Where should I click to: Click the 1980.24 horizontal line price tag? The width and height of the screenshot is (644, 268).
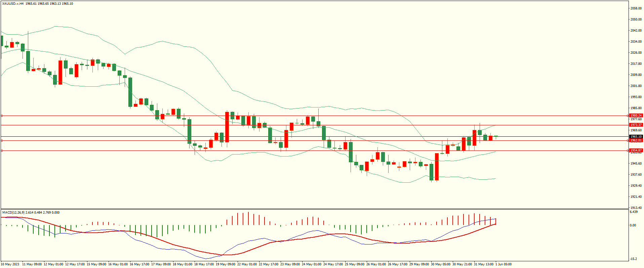pos(636,116)
